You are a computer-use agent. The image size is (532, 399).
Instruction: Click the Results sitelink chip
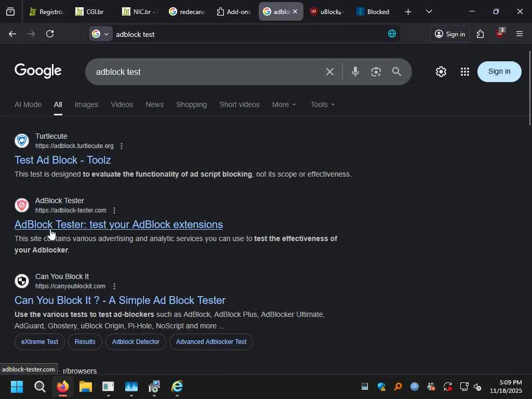85,342
